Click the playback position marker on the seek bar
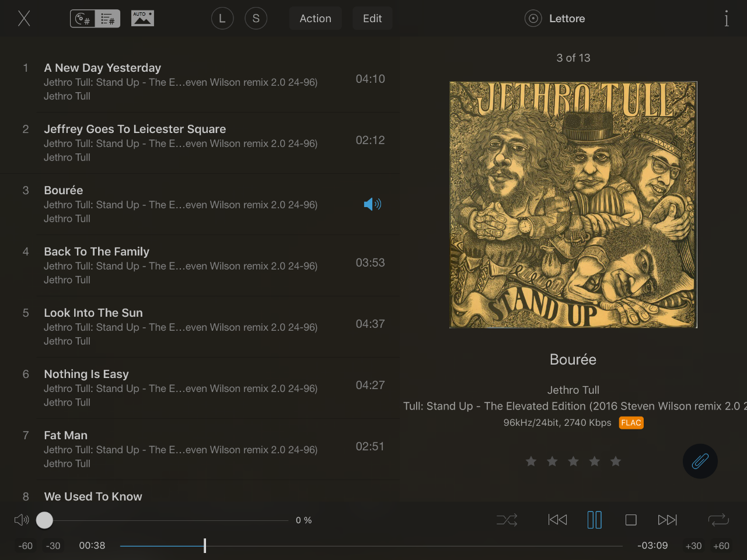The image size is (747, 560). pos(205,546)
